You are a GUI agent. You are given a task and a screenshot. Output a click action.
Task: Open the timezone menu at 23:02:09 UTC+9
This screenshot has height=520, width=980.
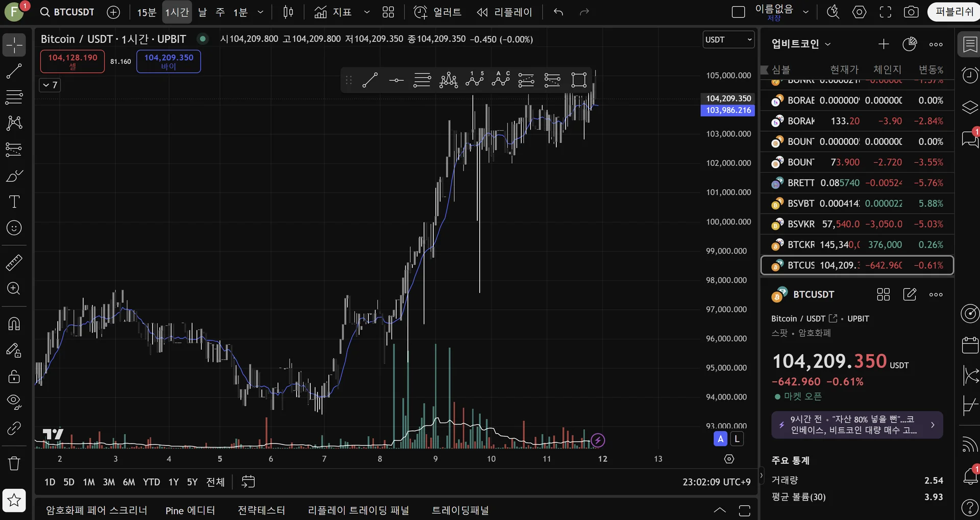pyautogui.click(x=717, y=482)
